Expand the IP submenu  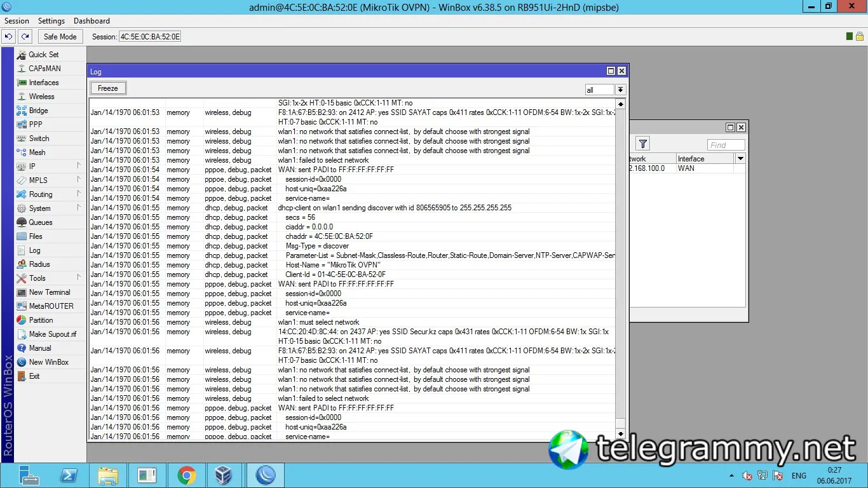[50, 166]
